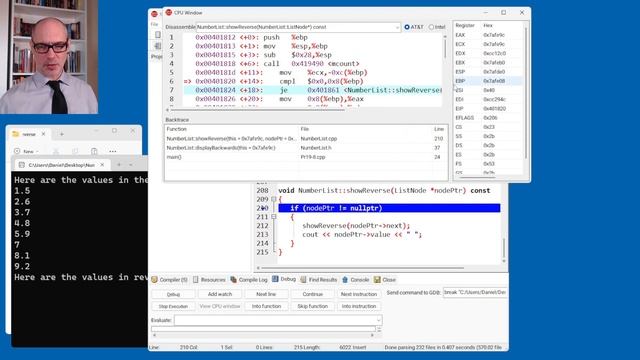The height and width of the screenshot is (360, 640).
Task: Click the Console tab icon
Action: pos(345,280)
